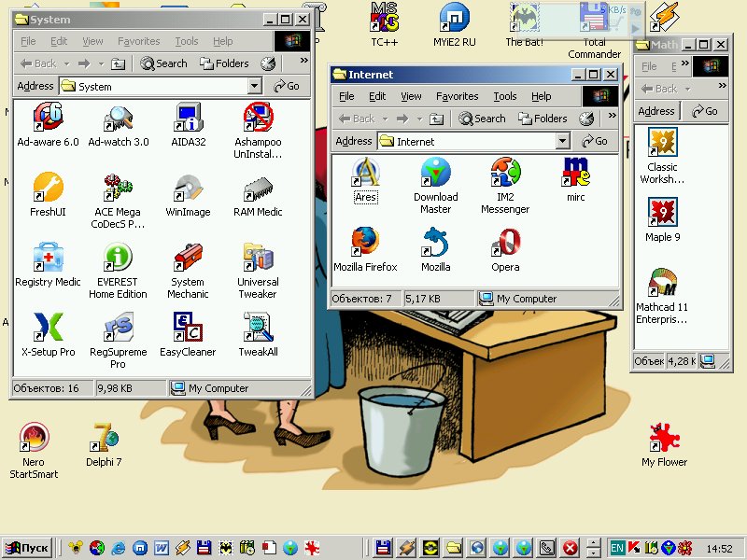This screenshot has width=747, height=560.
Task: Open the mirc shortcut
Action: [x=575, y=174]
